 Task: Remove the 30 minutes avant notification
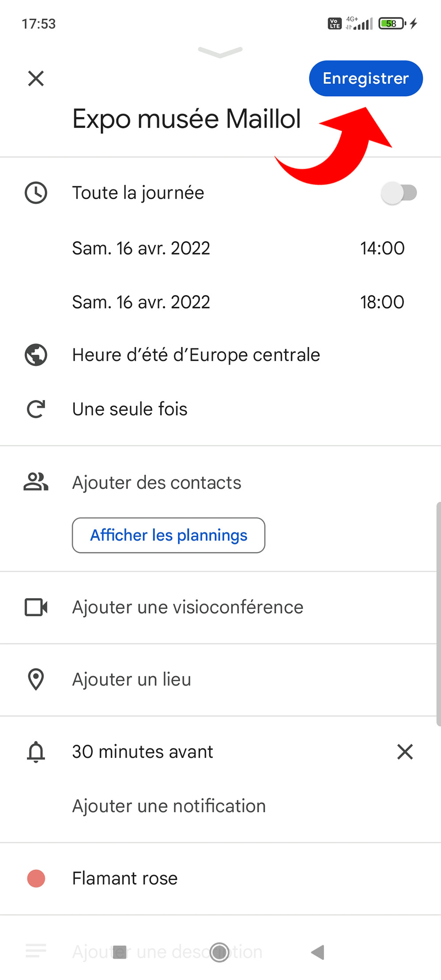pos(404,752)
